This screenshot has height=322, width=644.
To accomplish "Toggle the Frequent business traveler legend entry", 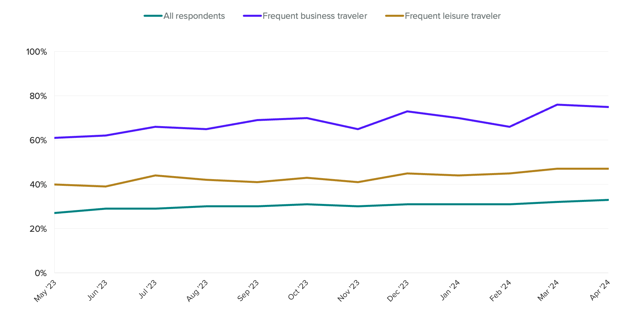I will tap(305, 16).
